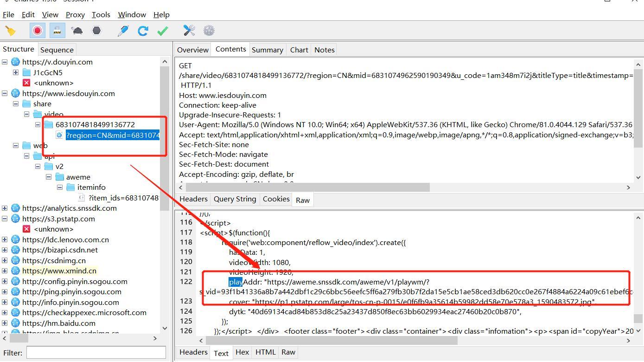The image size is (644, 362).
Task: Select the Query String tab
Action: (x=235, y=199)
